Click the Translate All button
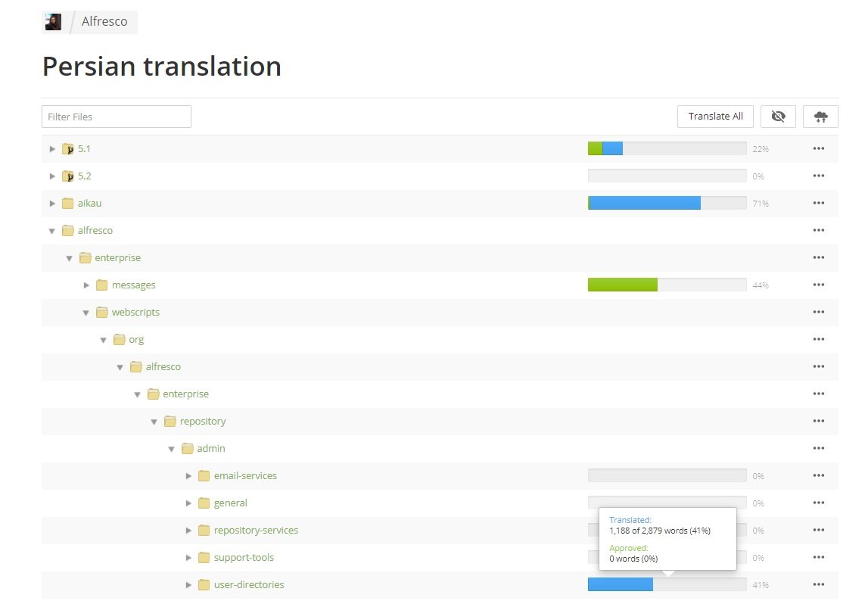The width and height of the screenshot is (868, 604). tap(715, 117)
